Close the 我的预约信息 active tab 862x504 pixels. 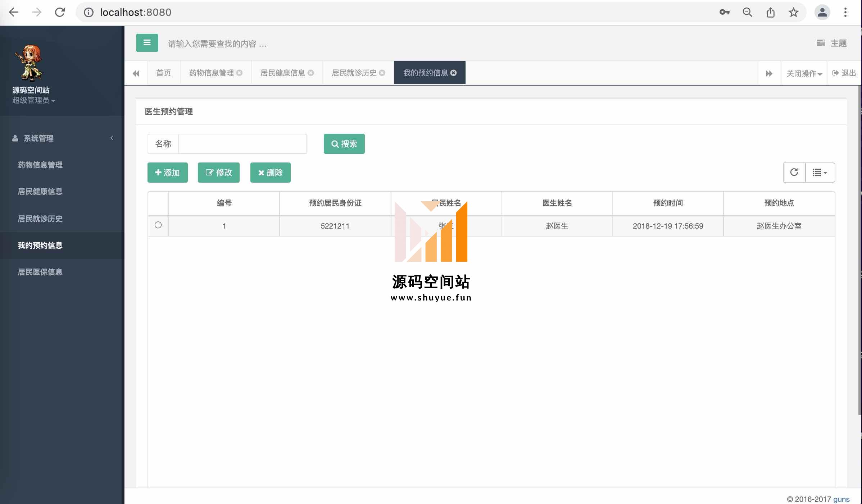[x=454, y=73]
